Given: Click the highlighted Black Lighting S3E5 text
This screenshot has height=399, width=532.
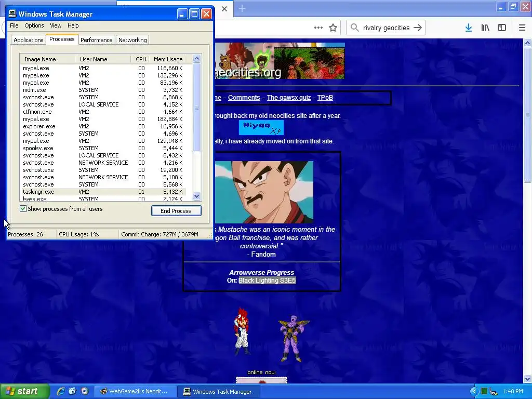Looking at the screenshot, I should [x=267, y=280].
